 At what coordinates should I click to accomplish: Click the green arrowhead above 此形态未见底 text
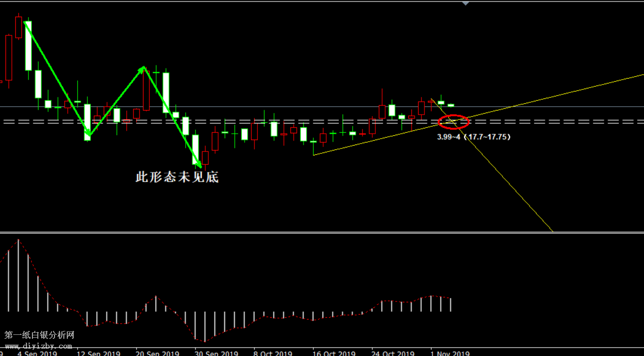[199, 164]
